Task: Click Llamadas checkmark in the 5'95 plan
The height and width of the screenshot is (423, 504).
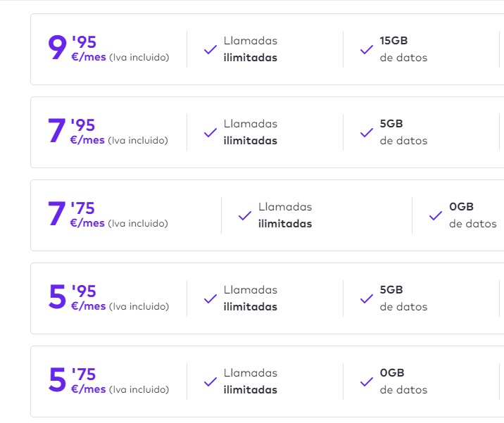Action: click(x=210, y=299)
